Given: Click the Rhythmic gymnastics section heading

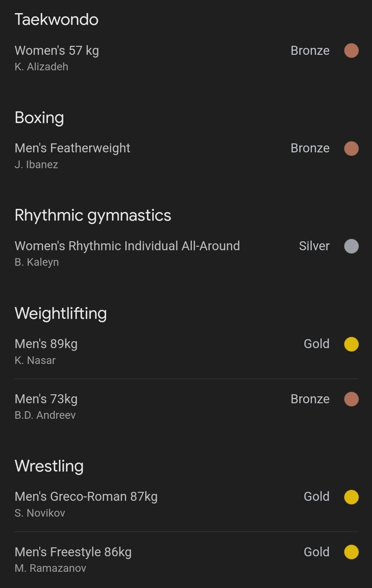Looking at the screenshot, I should pos(93,215).
